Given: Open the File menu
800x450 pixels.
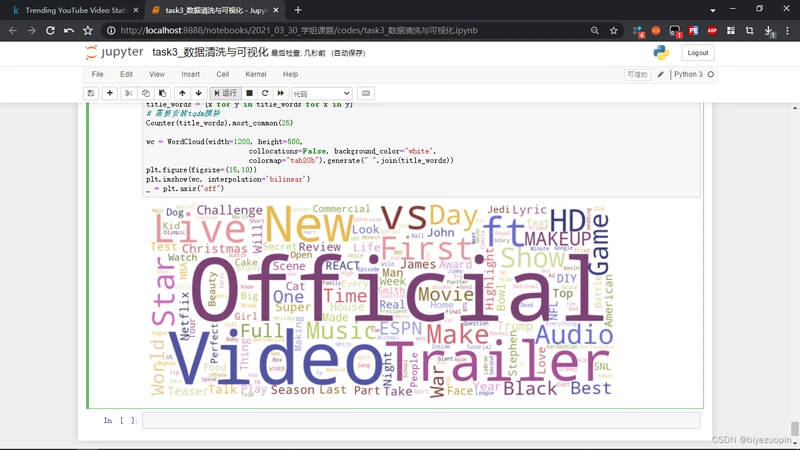Looking at the screenshot, I should (97, 74).
